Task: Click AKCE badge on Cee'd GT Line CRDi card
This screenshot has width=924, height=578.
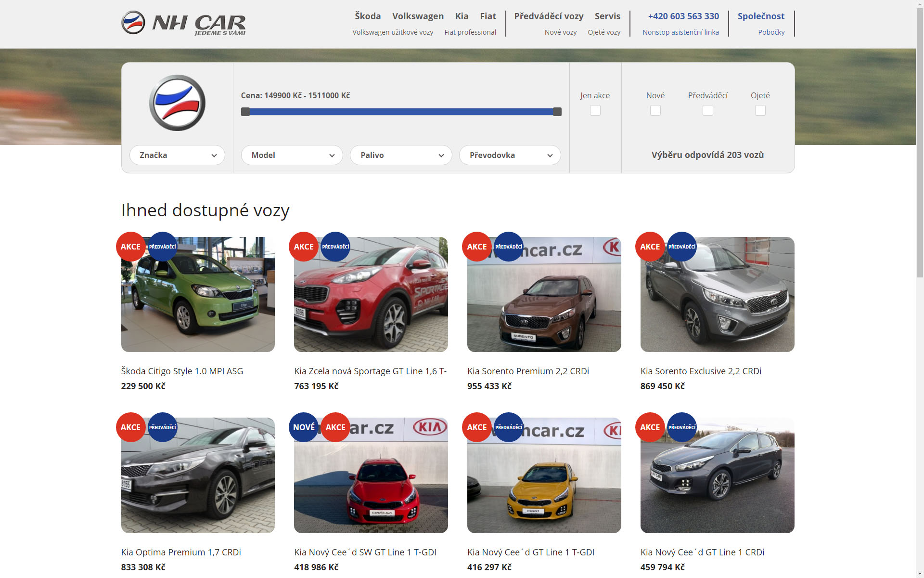Action: (x=650, y=427)
